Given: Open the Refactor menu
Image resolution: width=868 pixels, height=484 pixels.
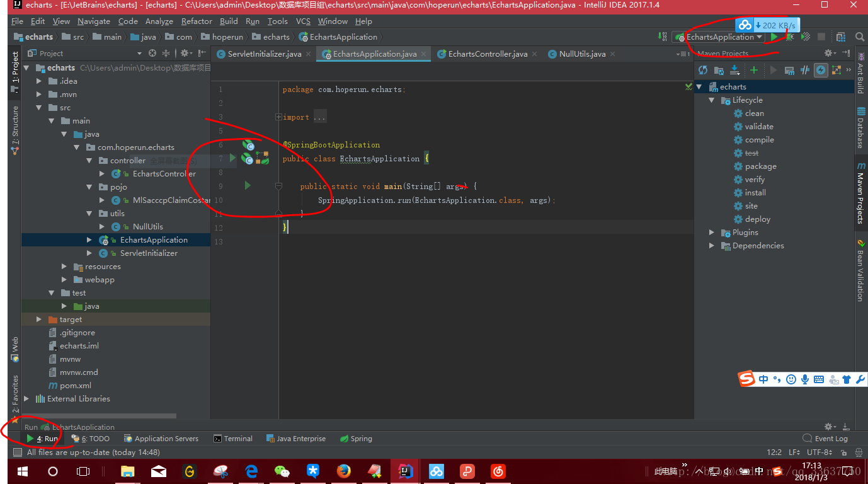Looking at the screenshot, I should (x=197, y=21).
